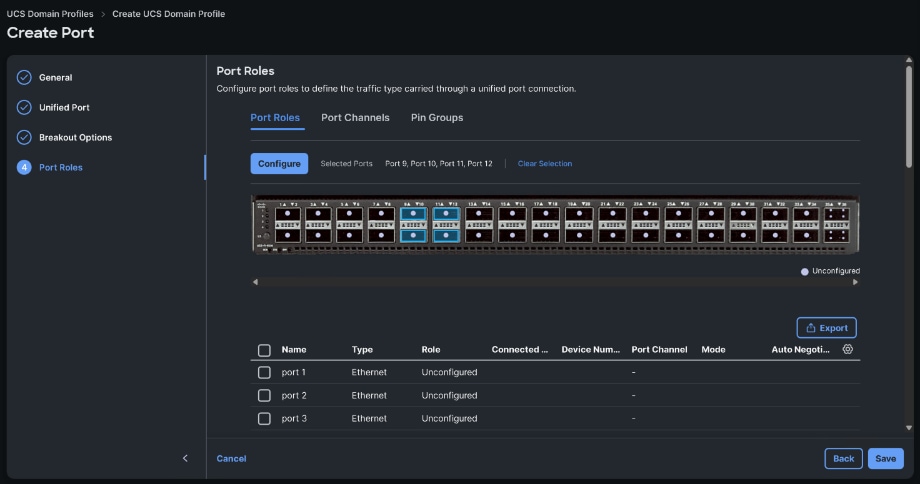The width and height of the screenshot is (920, 484).
Task: Select port 17 on the switch diagram
Action: coord(546,214)
